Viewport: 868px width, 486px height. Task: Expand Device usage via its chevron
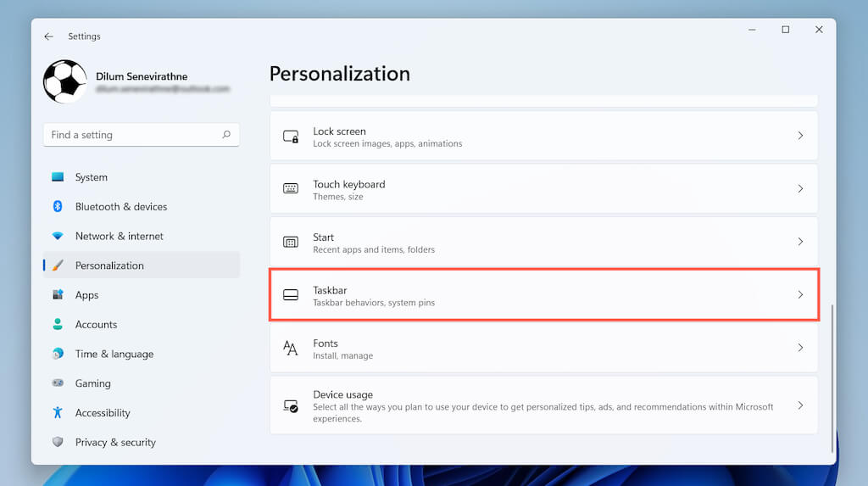pos(800,405)
